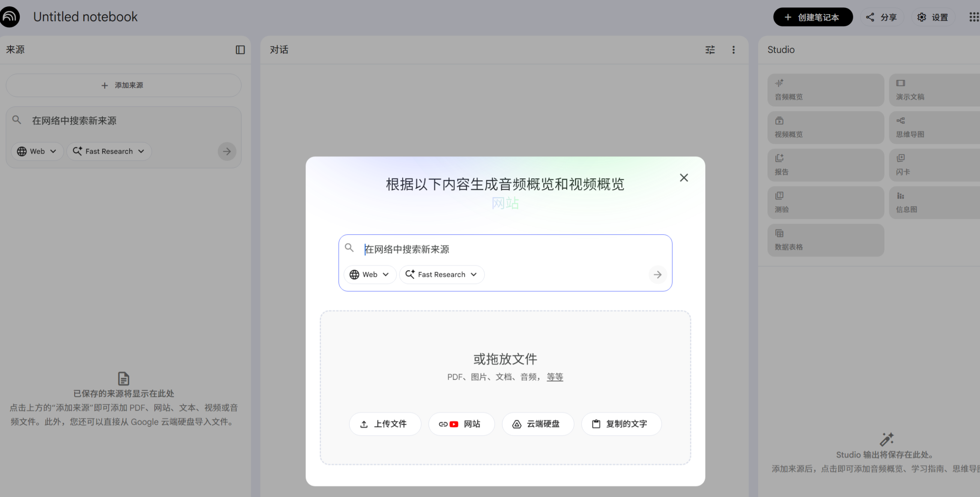Click the 云端硬盘 Drive button
The image size is (980, 497).
(538, 424)
